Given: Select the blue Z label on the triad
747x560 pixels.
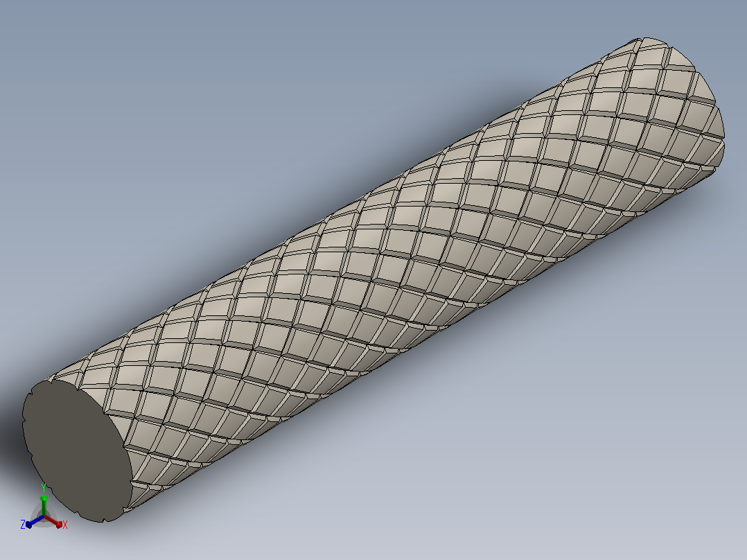Looking at the screenshot, I should 22,525.
